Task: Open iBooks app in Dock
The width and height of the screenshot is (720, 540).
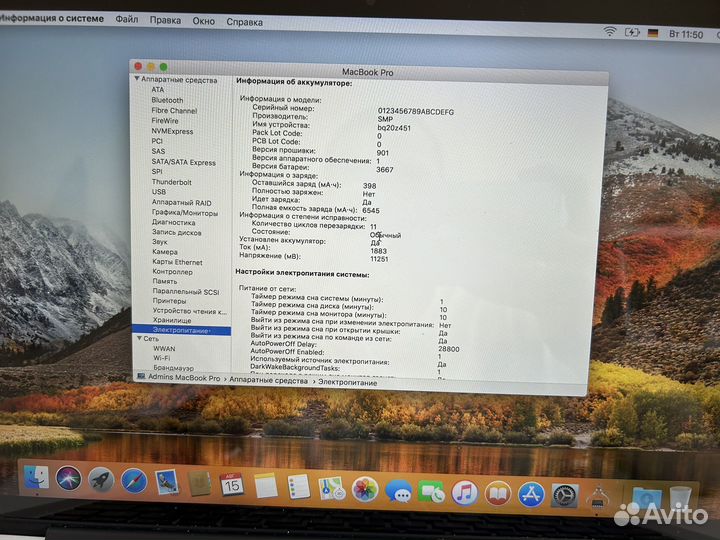Action: tap(498, 494)
